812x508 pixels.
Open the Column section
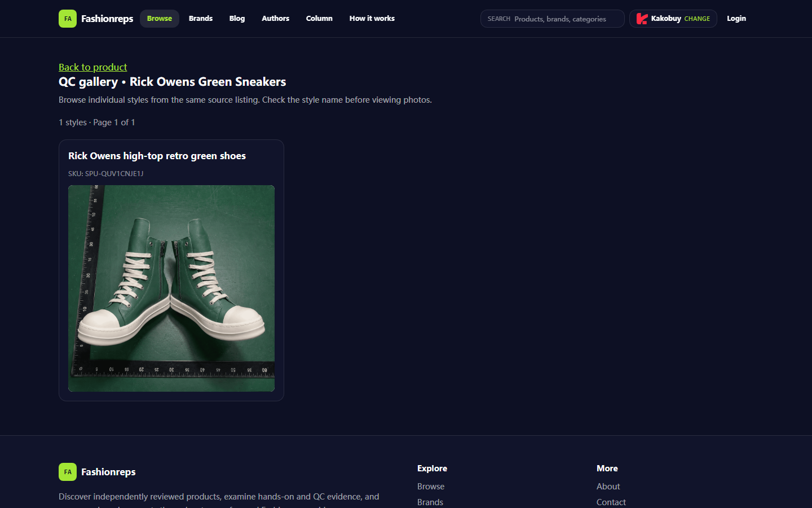(x=319, y=19)
